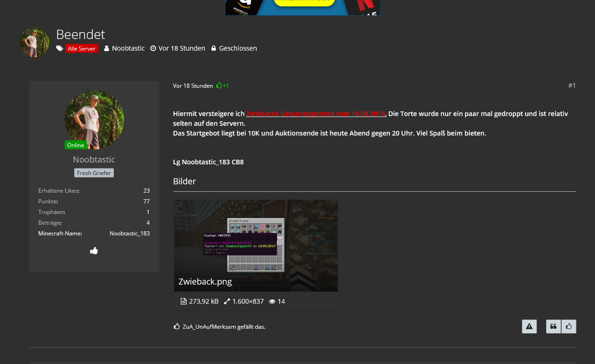
Task: Click the likes icon beside ZuA_UnAufMerksam
Action: click(x=177, y=326)
